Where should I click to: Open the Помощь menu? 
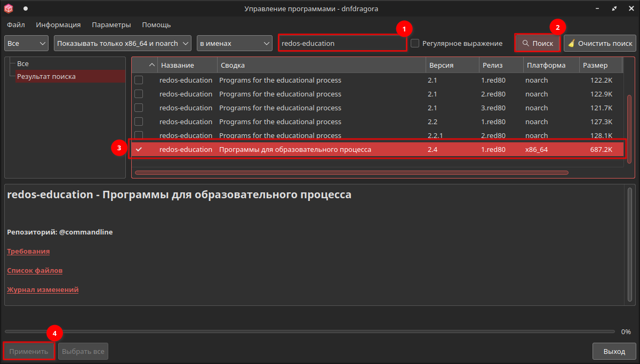156,25
